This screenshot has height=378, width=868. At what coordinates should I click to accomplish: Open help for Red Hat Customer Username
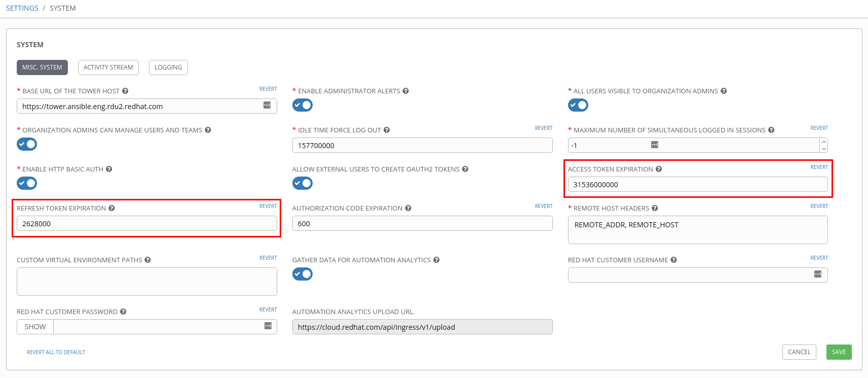pyautogui.click(x=673, y=260)
